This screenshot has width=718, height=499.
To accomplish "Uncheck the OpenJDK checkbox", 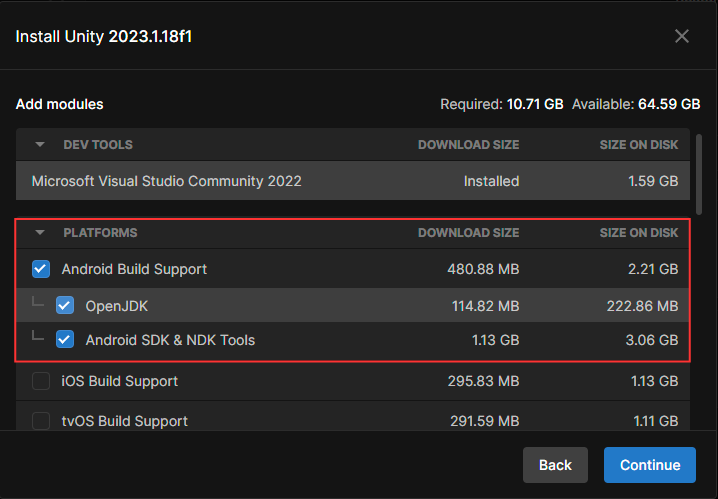I will pyautogui.click(x=65, y=305).
